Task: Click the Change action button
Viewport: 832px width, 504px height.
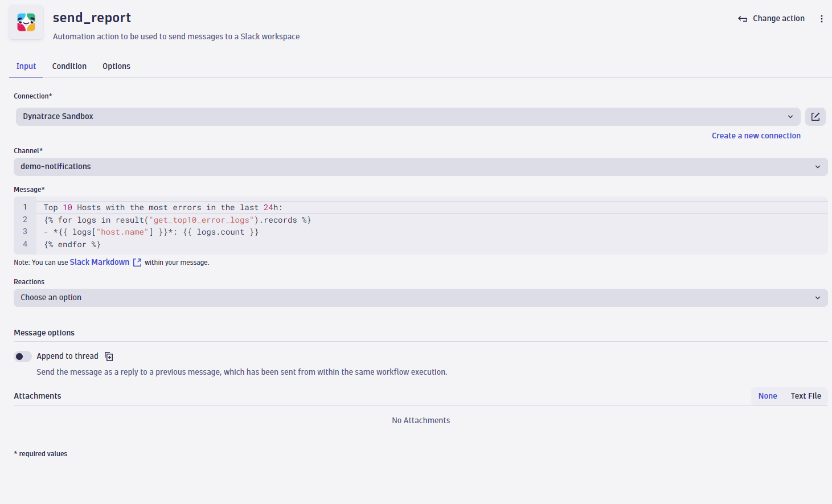Action: click(772, 19)
